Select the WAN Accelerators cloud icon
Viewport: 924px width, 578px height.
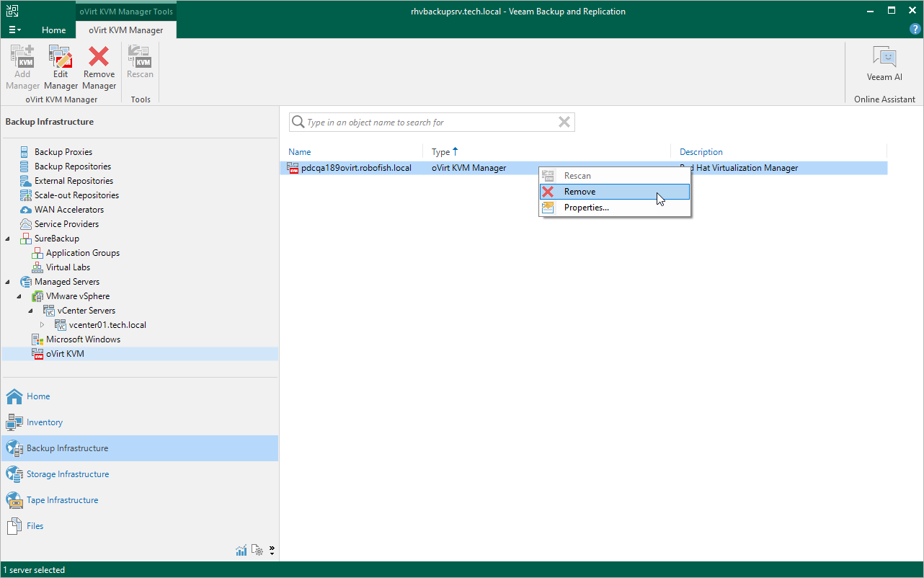click(x=25, y=210)
